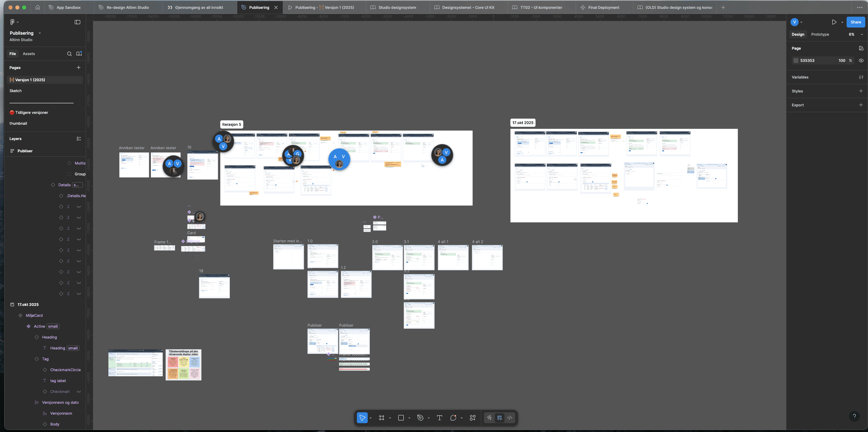
Task: Open Move tool options dropdown arrow
Action: (370, 418)
